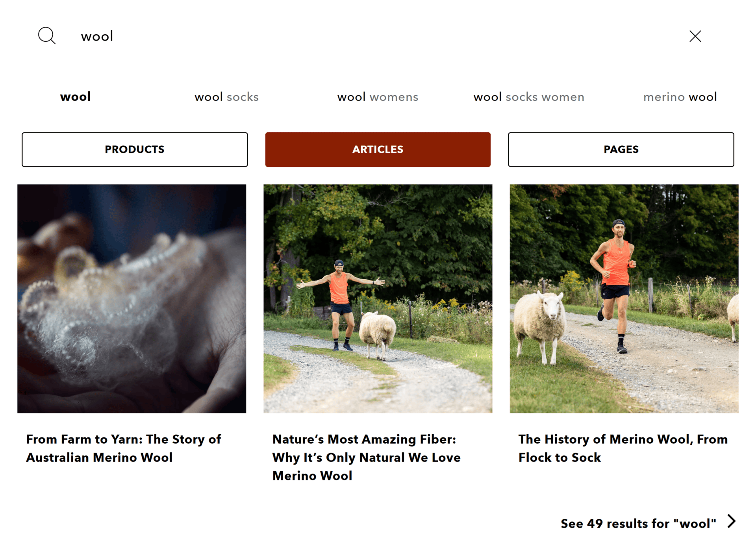
Task: Click the arrow next to See 49 results
Action: [x=732, y=521]
